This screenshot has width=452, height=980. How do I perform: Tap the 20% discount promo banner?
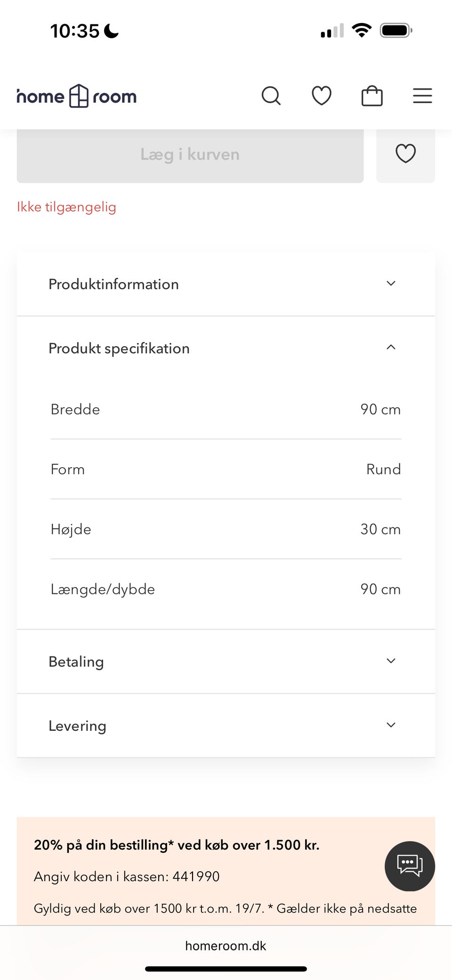tap(226, 871)
